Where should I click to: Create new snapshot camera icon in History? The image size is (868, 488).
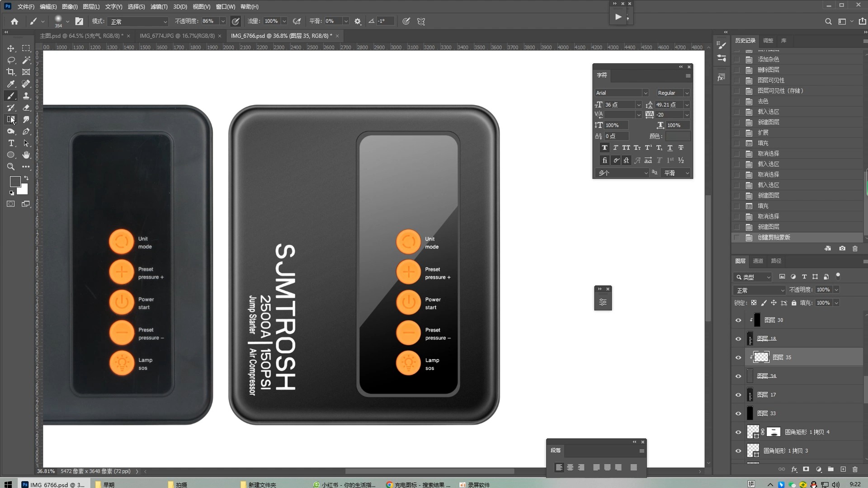(x=842, y=249)
